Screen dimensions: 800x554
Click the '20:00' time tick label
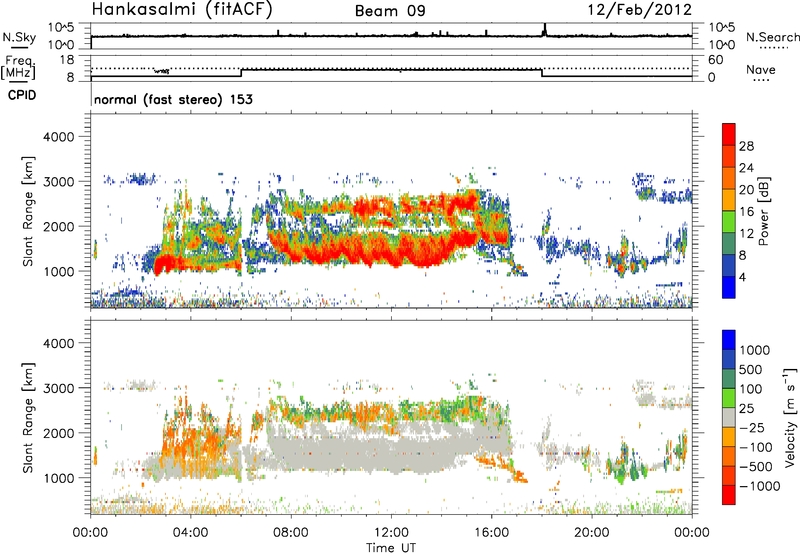click(x=592, y=533)
